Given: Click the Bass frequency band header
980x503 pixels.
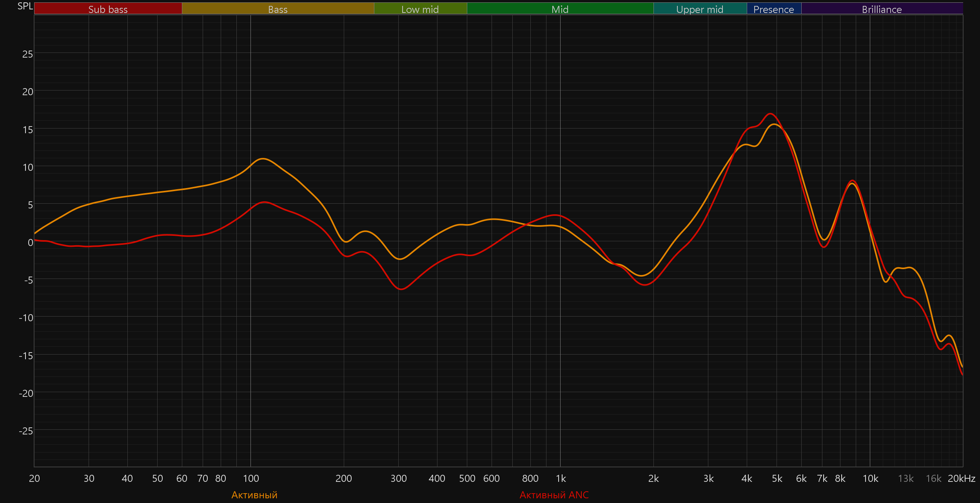Looking at the screenshot, I should (x=278, y=9).
